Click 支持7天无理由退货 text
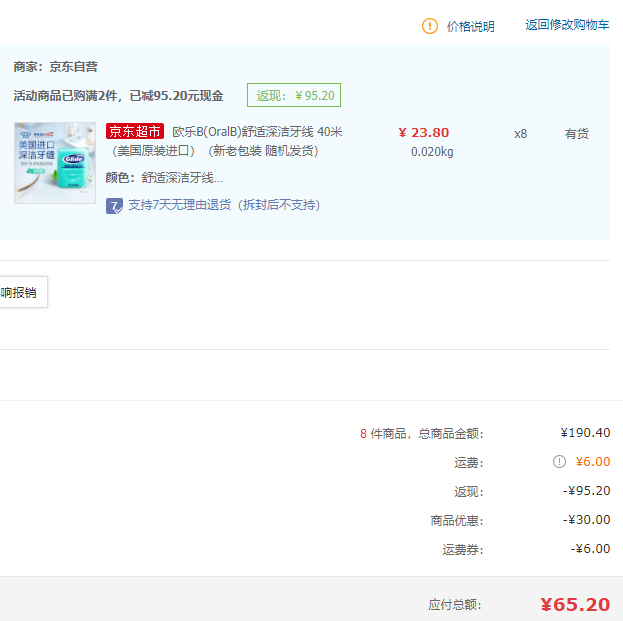623x621 pixels. tap(224, 205)
